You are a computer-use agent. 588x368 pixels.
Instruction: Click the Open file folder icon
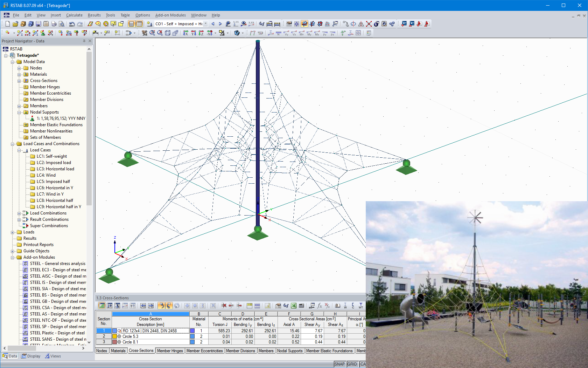(15, 24)
